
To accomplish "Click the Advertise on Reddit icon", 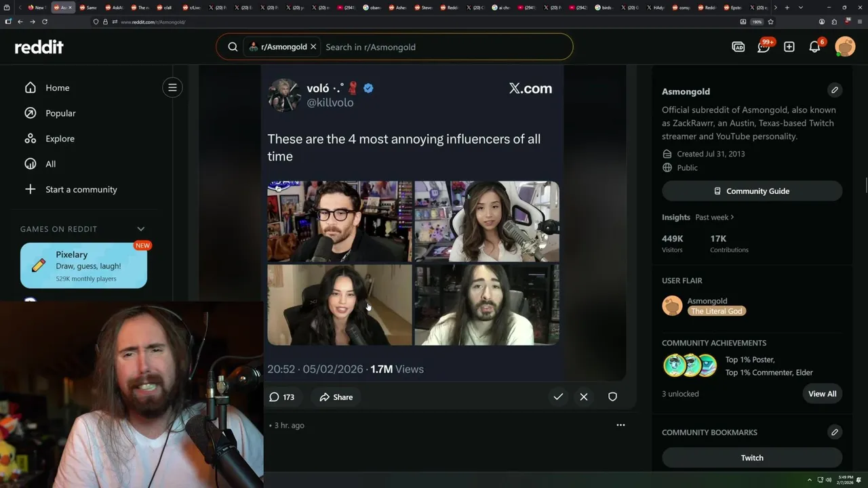I will pos(738,47).
